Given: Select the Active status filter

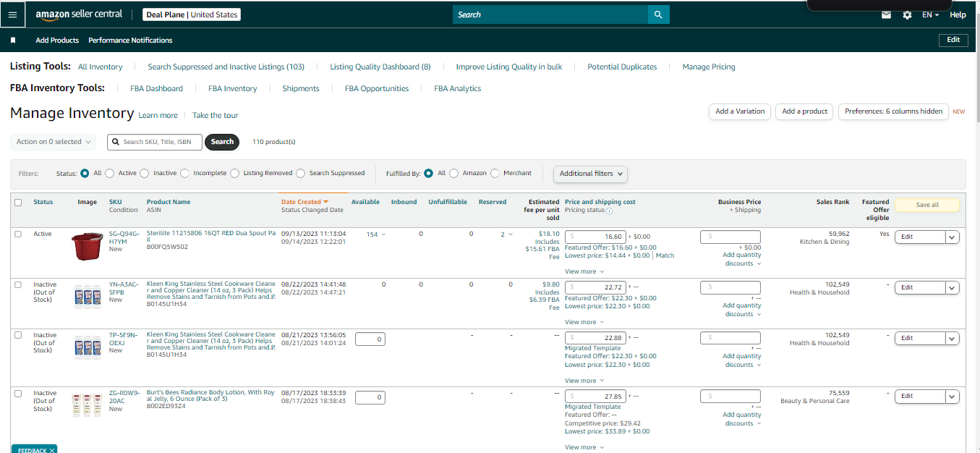Looking at the screenshot, I should pyautogui.click(x=110, y=173).
